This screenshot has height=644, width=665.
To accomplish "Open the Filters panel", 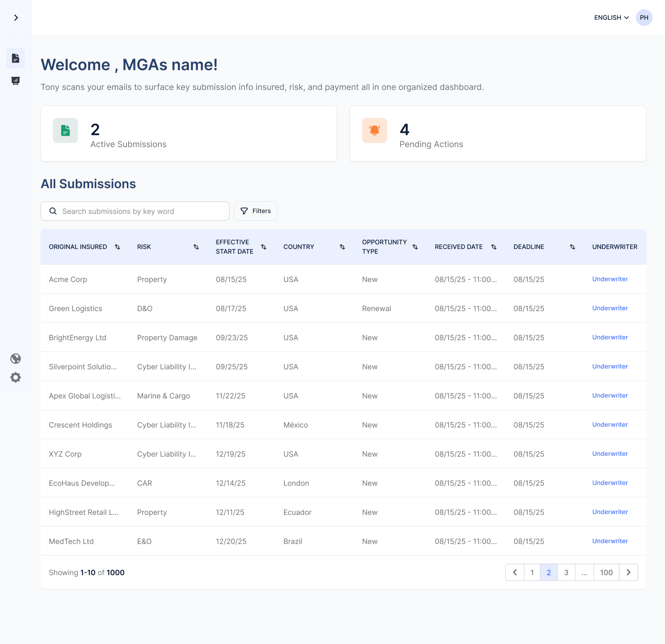I will [x=255, y=211].
